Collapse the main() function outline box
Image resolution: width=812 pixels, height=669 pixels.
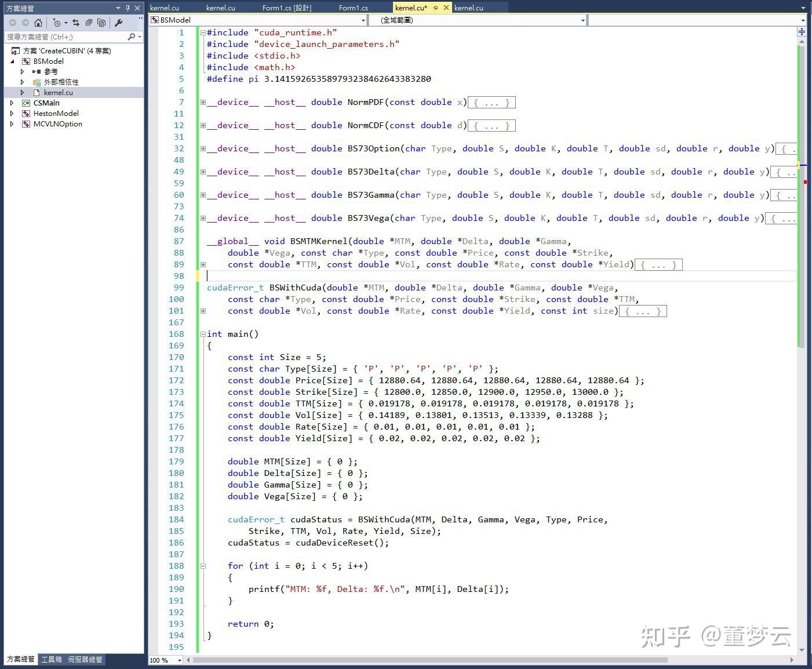click(x=203, y=334)
